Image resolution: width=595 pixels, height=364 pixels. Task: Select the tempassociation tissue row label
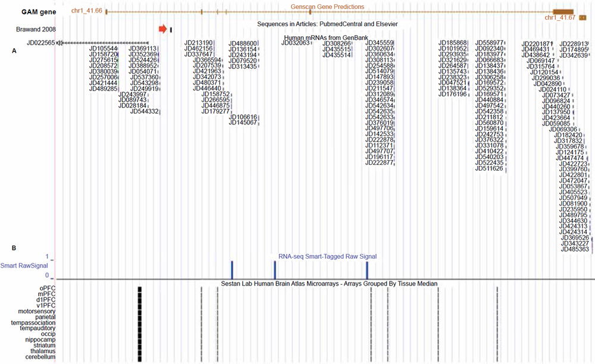pos(33,323)
